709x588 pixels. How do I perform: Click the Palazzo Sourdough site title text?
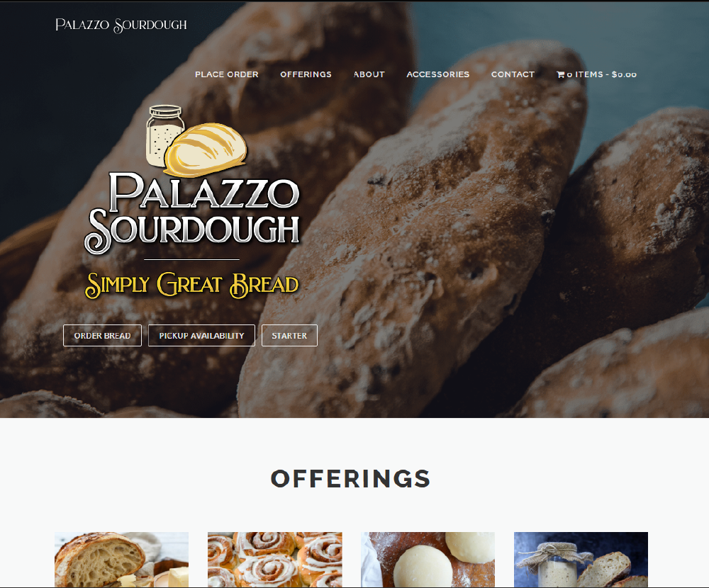coord(121,26)
